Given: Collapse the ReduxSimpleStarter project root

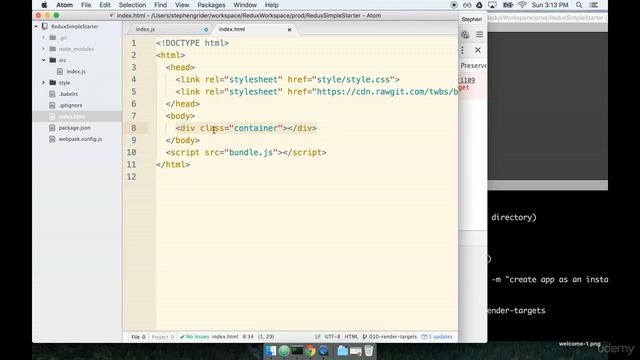Looking at the screenshot, I should (36, 26).
